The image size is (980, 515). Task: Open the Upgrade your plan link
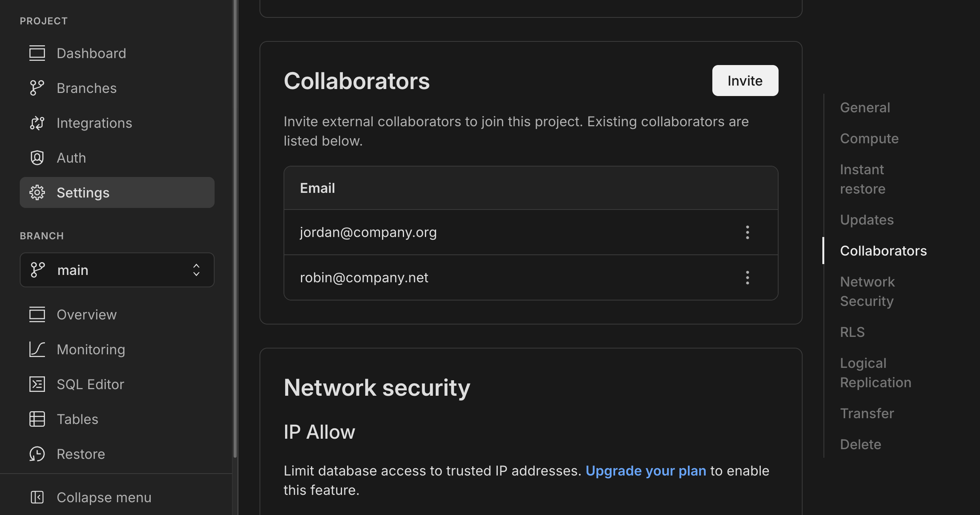point(646,470)
